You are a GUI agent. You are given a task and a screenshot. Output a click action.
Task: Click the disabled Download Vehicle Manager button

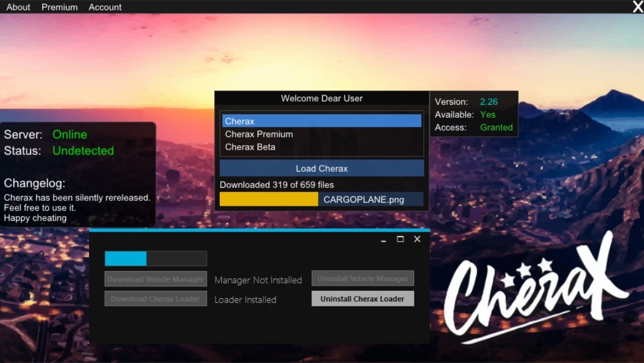click(155, 279)
